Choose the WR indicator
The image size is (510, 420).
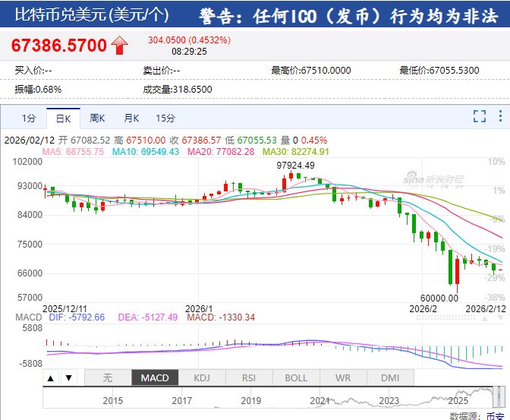[343, 377]
